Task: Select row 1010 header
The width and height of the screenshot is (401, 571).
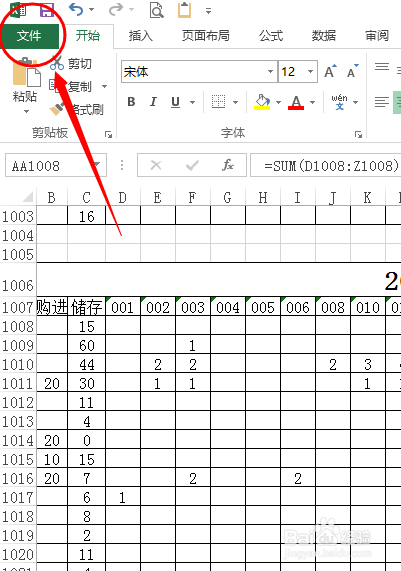Action: click(x=18, y=365)
